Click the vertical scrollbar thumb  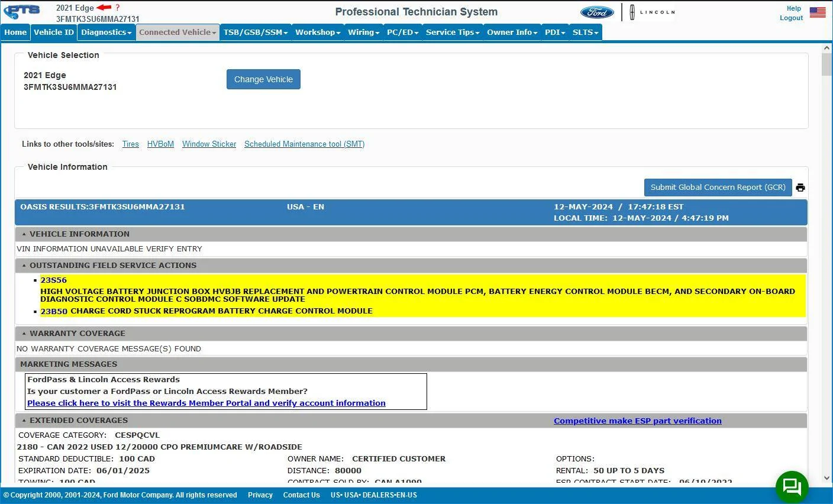point(826,64)
